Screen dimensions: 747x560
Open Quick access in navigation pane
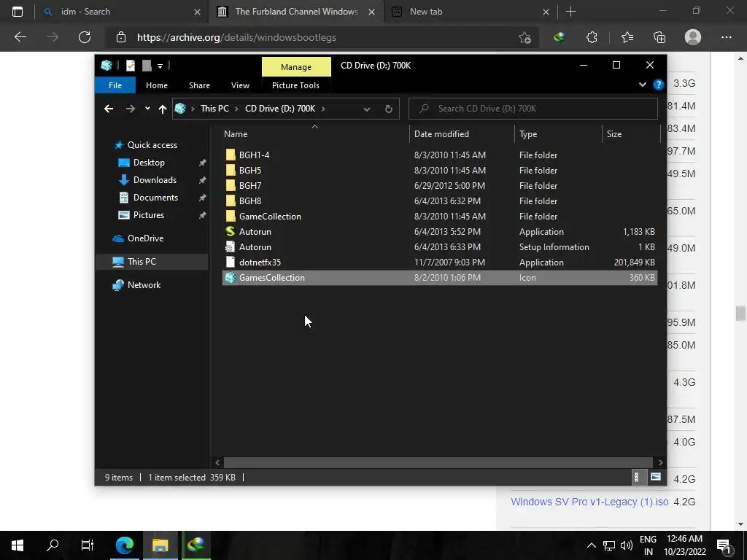tap(152, 145)
